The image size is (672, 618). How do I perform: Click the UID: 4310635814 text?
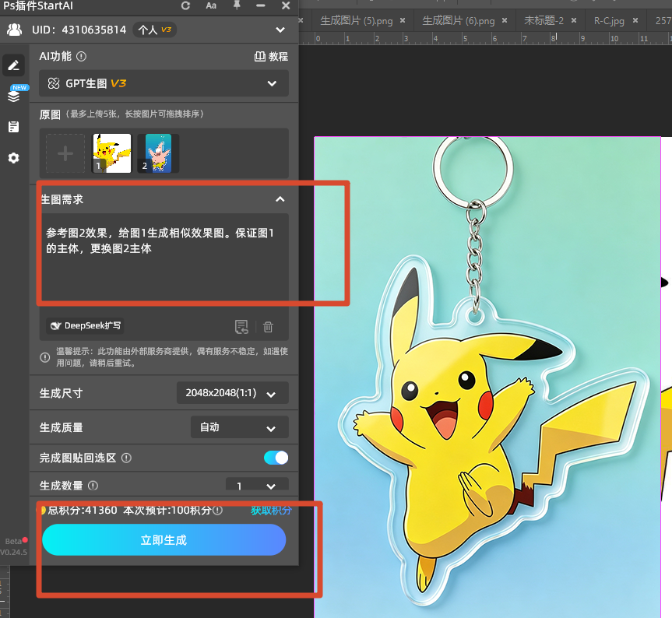[x=79, y=30]
